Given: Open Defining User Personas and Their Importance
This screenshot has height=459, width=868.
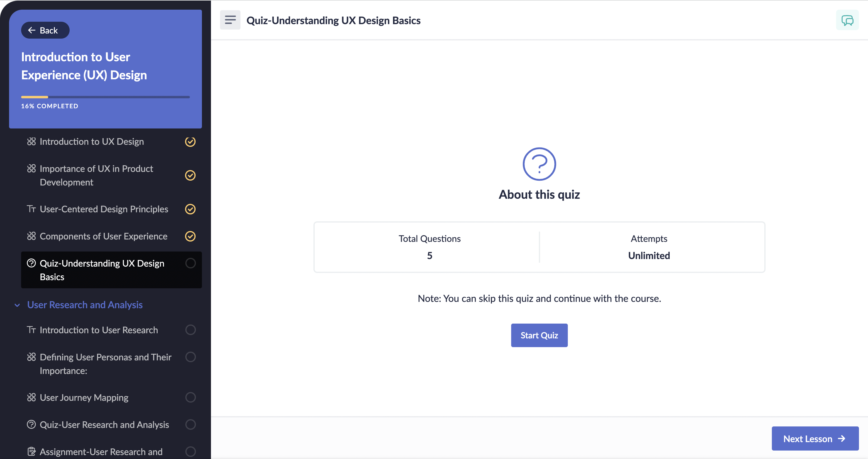Looking at the screenshot, I should (105, 364).
